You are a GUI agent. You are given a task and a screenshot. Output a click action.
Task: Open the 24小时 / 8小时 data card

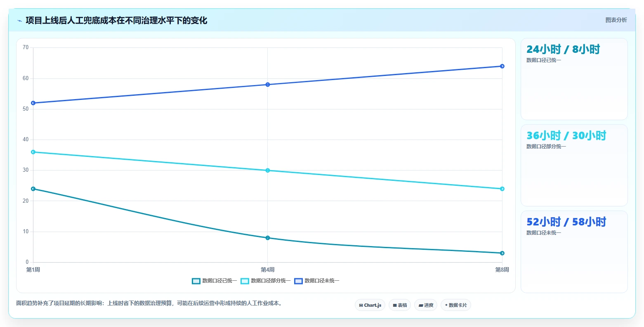[574, 79]
